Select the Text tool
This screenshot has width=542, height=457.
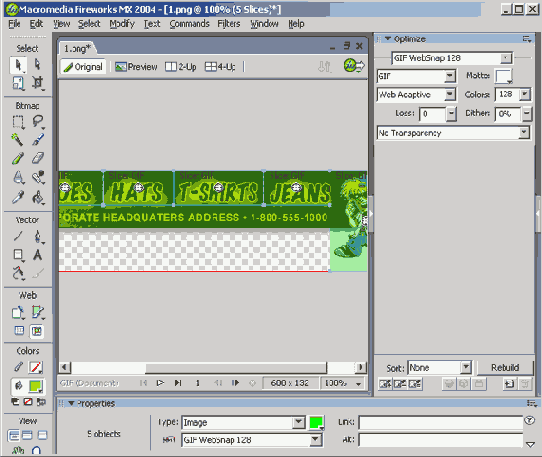[38, 255]
